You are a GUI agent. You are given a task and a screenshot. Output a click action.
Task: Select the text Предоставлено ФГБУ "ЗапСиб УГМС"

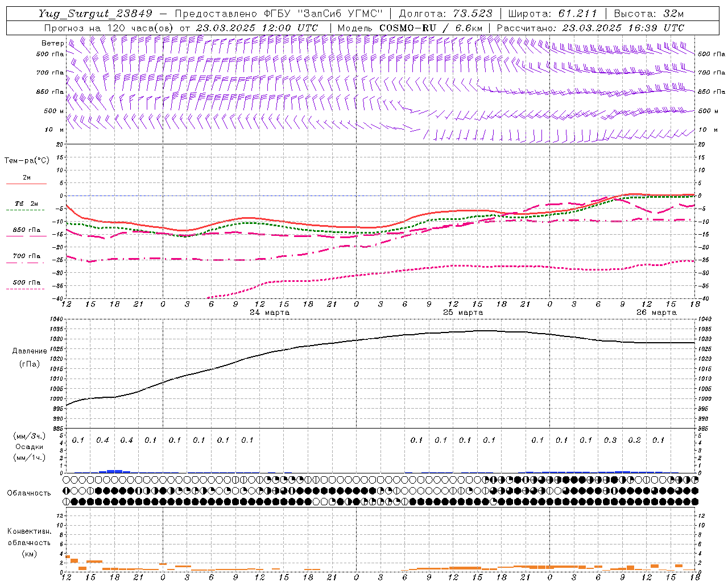click(279, 14)
